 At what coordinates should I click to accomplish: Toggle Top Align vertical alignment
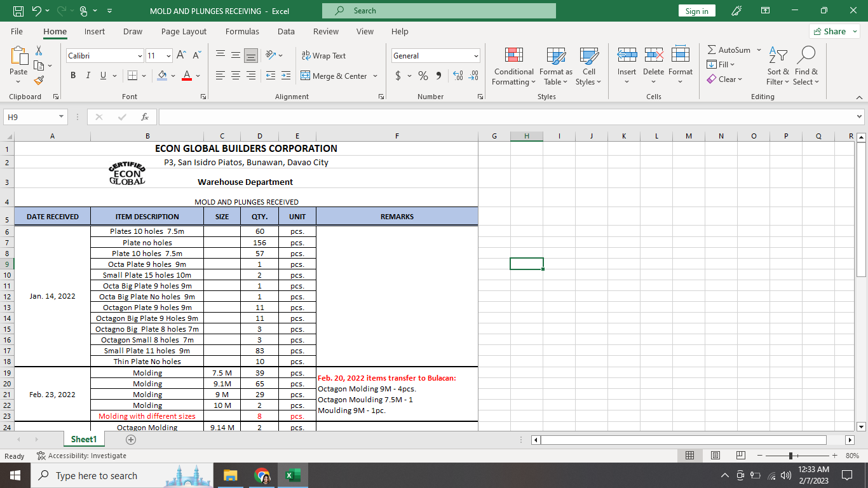point(220,56)
